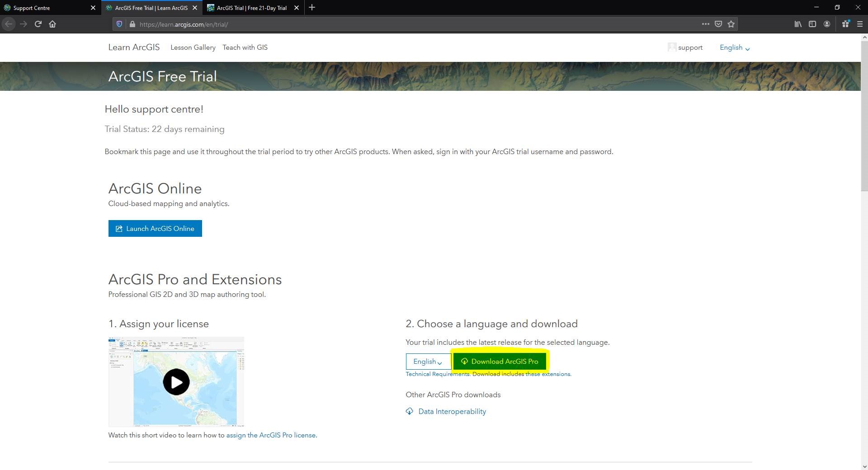Bookmark this page with the star
The image size is (868, 470).
(731, 24)
